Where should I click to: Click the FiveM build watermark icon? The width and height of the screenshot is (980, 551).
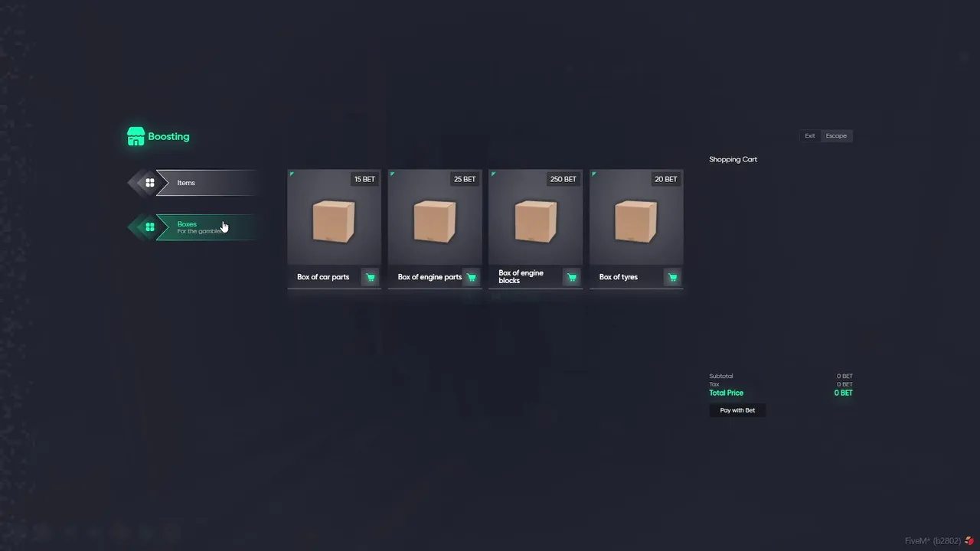[969, 541]
